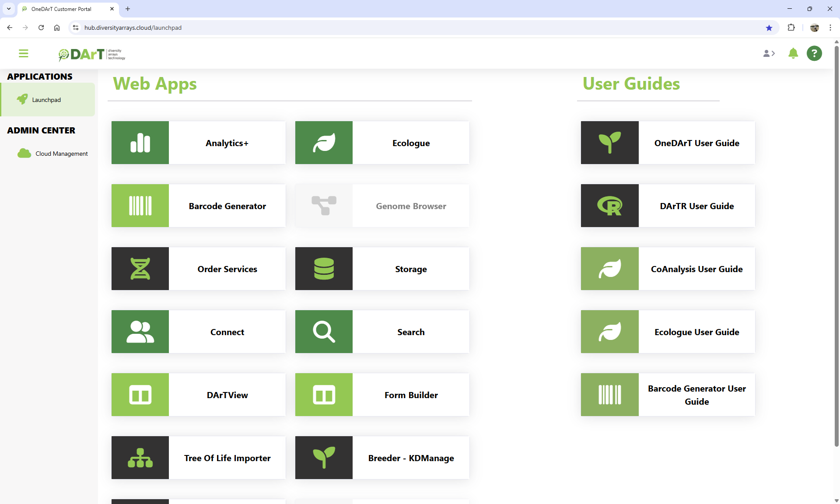
Task: Open the notifications bell
Action: [793, 53]
